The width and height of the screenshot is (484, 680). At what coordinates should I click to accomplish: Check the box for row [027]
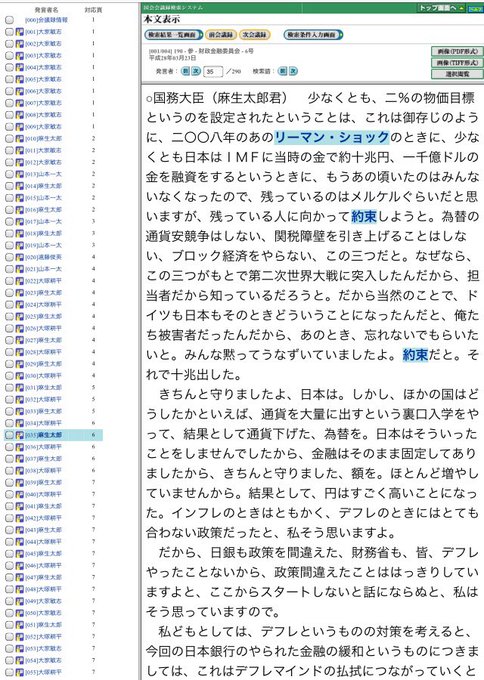(x=9, y=340)
